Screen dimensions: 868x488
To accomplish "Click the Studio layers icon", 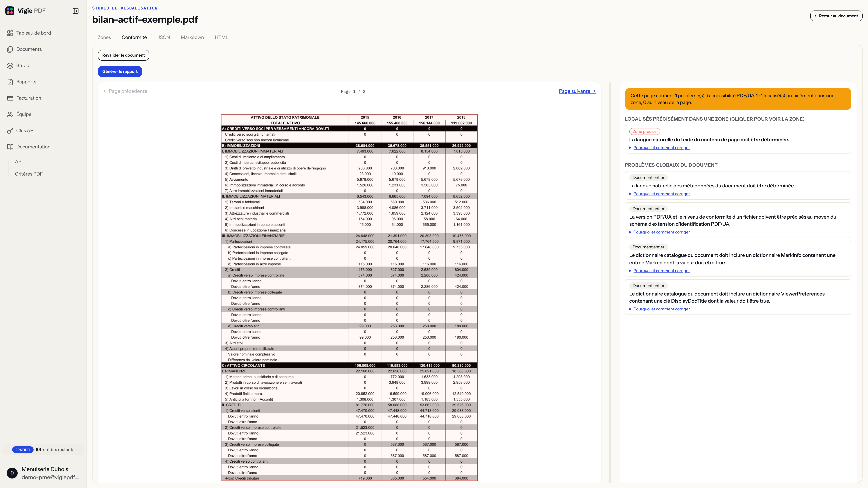I will pos(10,65).
